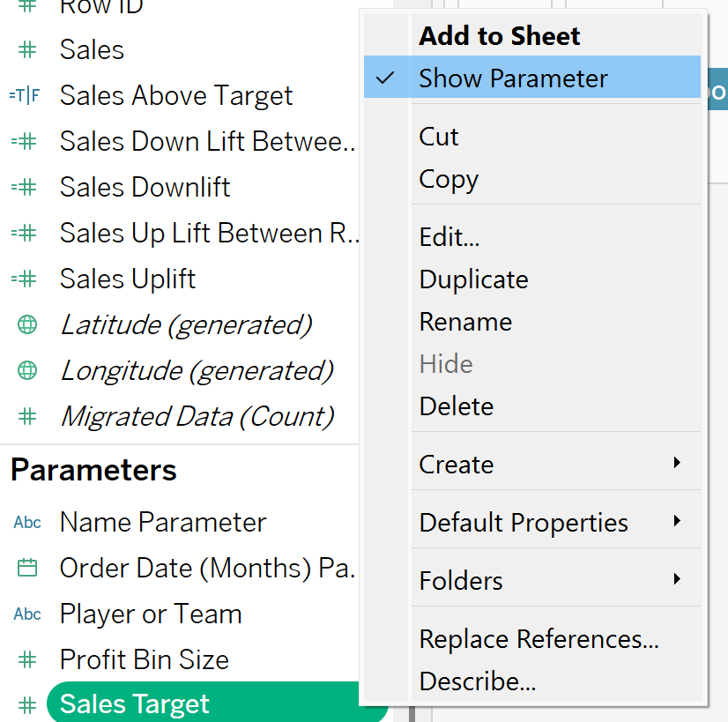Select Replace References... menu entry
This screenshot has width=728, height=722.
pos(539,639)
